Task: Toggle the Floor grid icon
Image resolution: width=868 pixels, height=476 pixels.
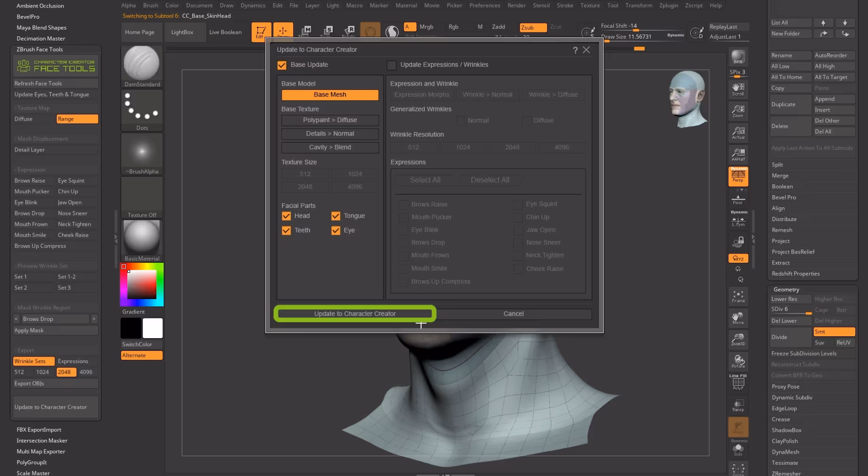Action: point(738,199)
